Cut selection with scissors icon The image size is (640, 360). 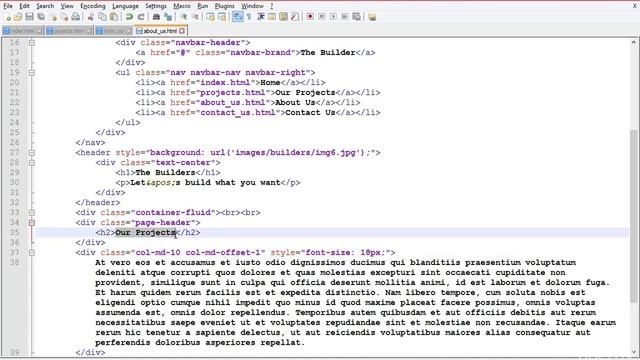pyautogui.click(x=91, y=17)
